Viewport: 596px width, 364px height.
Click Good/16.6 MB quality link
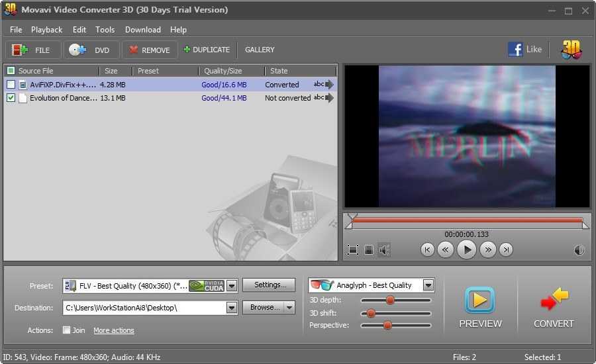coord(224,85)
